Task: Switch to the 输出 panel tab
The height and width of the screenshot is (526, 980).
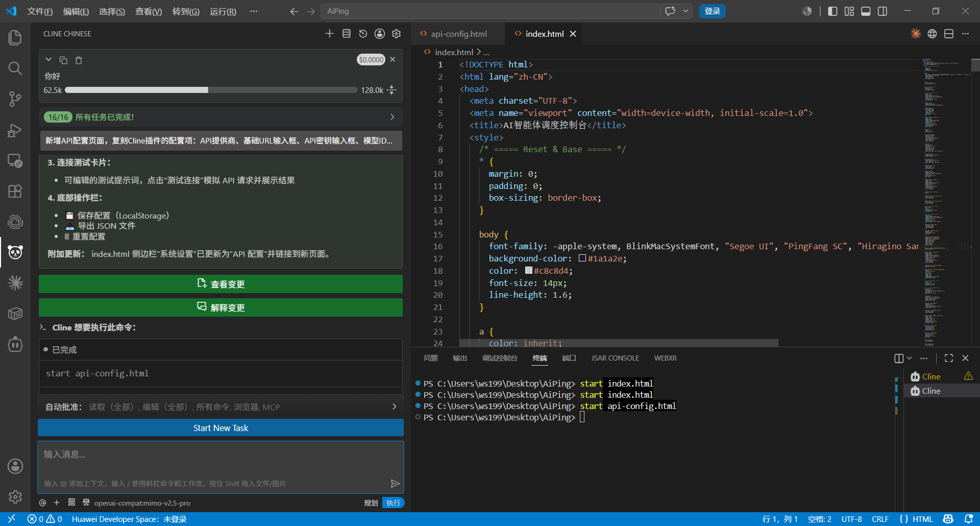Action: pyautogui.click(x=460, y=358)
